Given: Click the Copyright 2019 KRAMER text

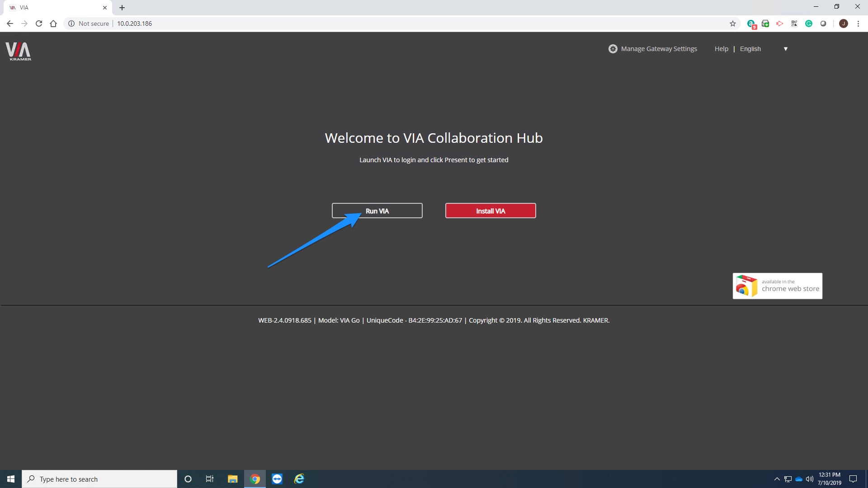Looking at the screenshot, I should (x=539, y=320).
